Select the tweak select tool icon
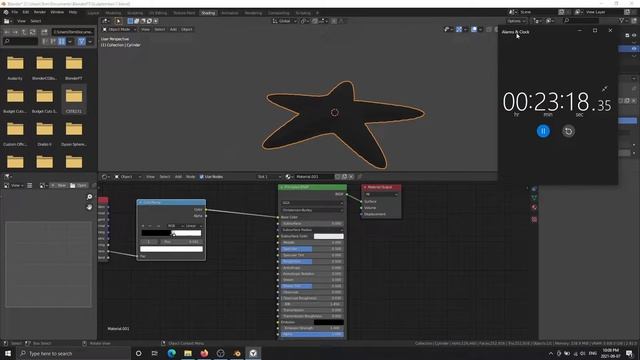 pos(118,21)
